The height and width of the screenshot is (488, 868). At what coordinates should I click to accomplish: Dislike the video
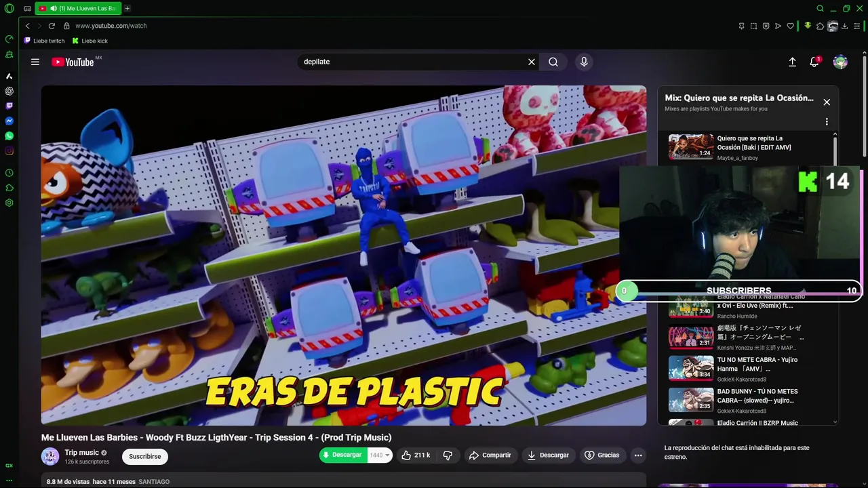(x=448, y=455)
